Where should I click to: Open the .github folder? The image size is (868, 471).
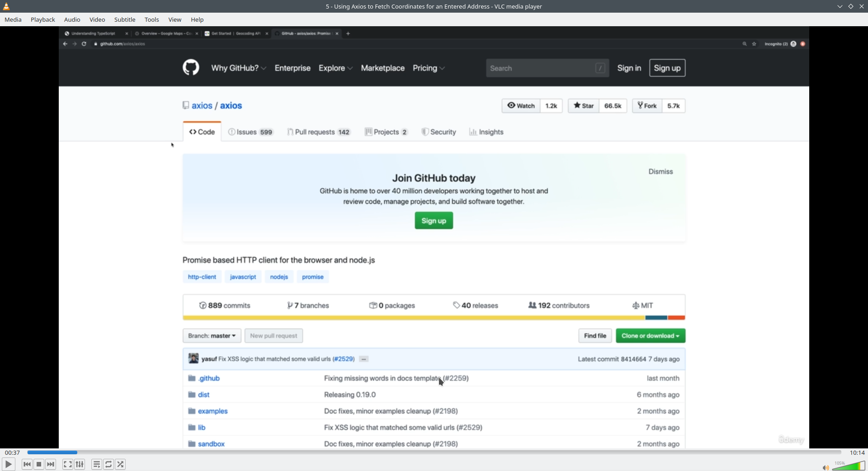pos(209,378)
